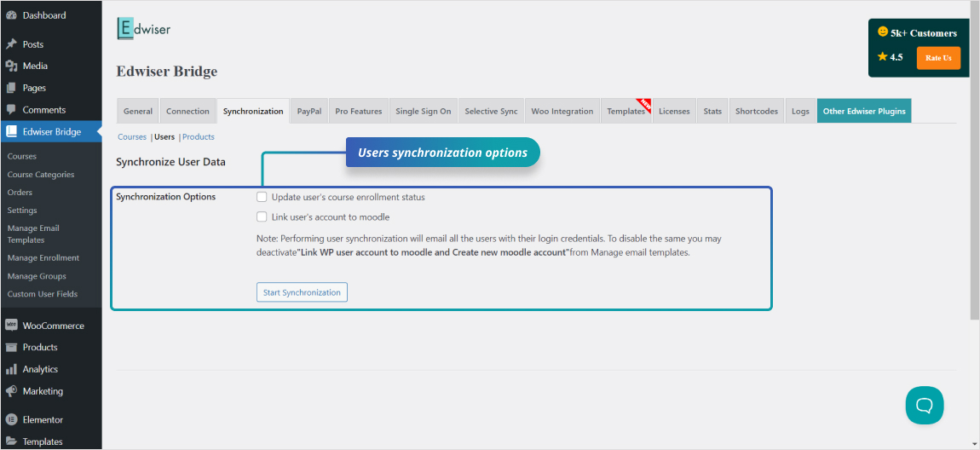
Task: Open the Analytics menu label
Action: click(41, 369)
